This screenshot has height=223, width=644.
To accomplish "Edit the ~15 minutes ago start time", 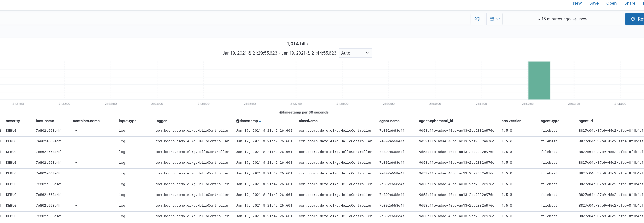I will point(554,19).
